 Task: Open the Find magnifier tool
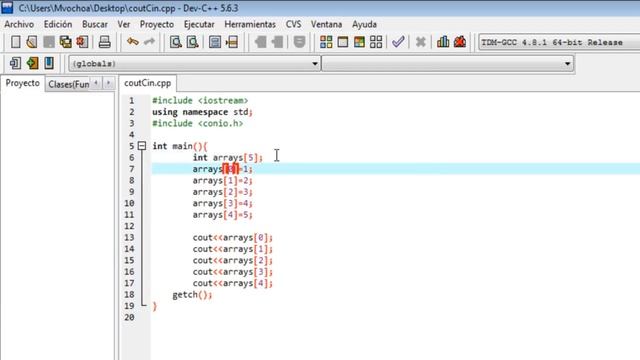pyautogui.click(x=176, y=42)
